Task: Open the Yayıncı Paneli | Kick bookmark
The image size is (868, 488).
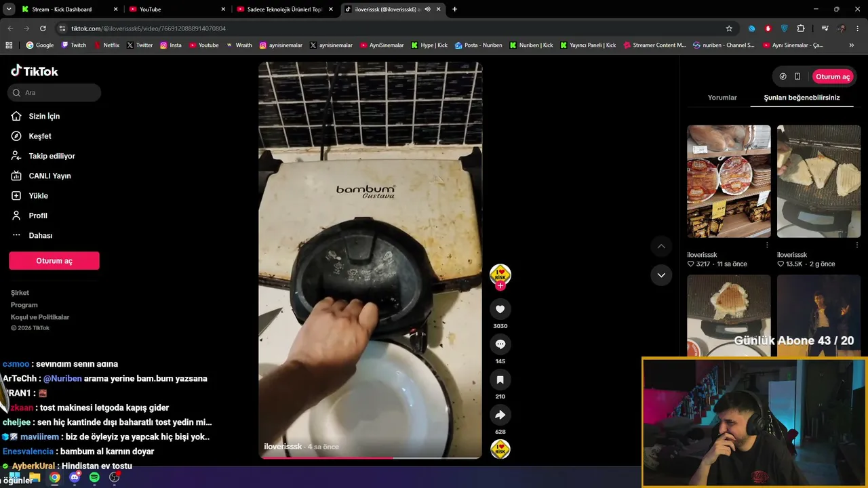Action: coord(588,45)
